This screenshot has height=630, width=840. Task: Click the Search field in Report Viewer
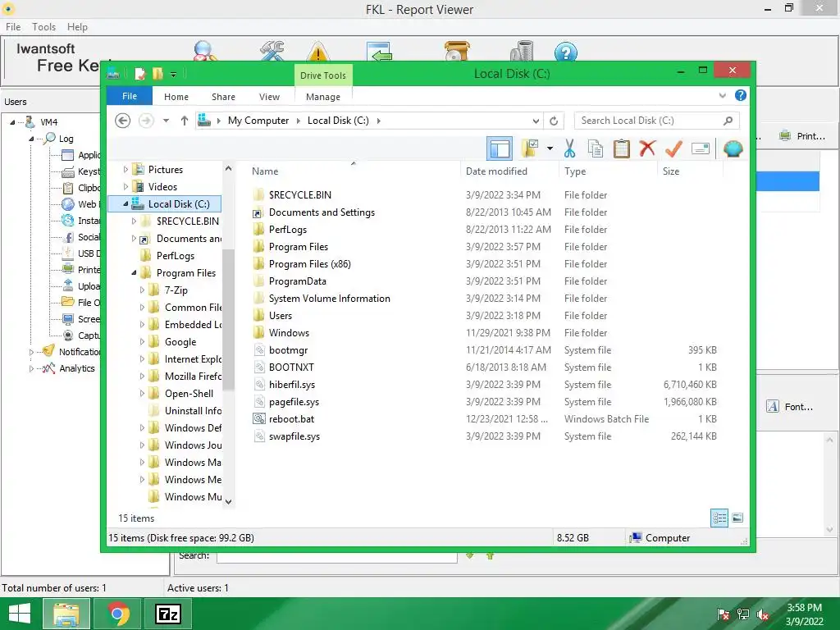pyautogui.click(x=336, y=556)
